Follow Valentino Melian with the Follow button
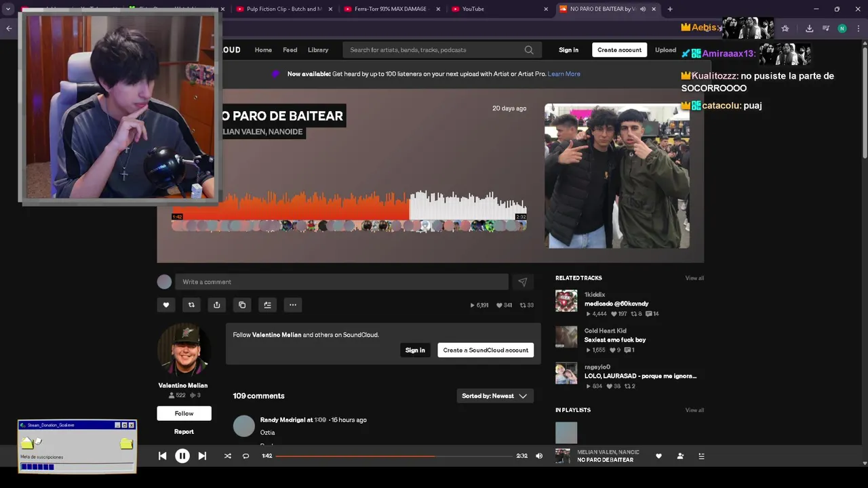This screenshot has height=488, width=868. [x=184, y=413]
